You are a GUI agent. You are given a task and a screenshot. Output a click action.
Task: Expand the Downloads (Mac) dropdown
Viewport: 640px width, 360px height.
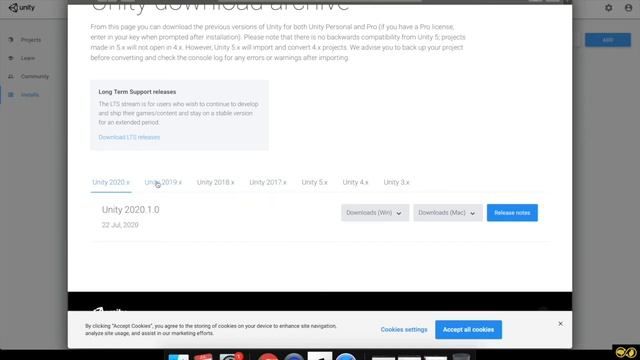(448, 213)
